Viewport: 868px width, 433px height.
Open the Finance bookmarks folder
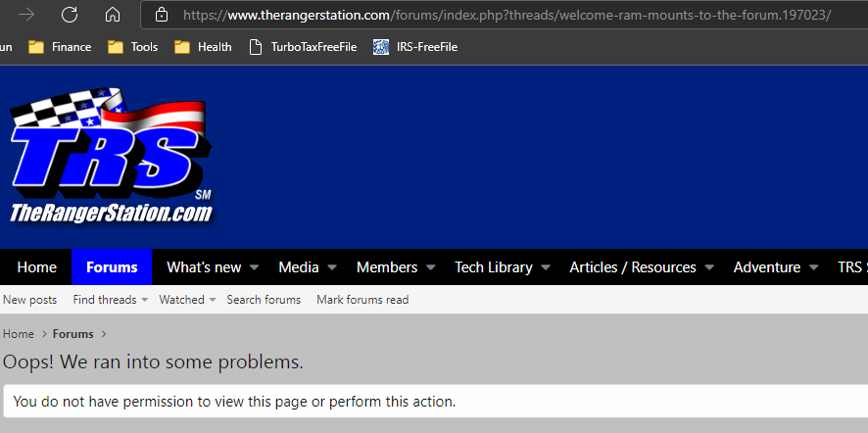pos(60,47)
